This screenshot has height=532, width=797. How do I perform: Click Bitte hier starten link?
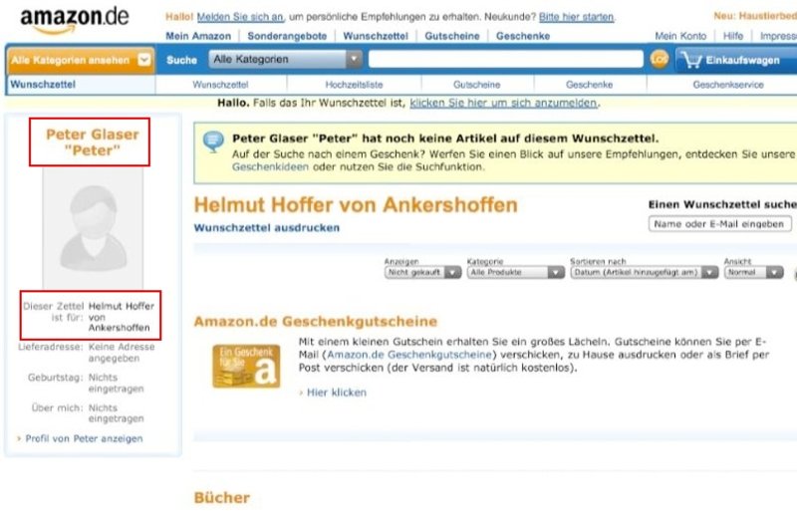pyautogui.click(x=577, y=17)
